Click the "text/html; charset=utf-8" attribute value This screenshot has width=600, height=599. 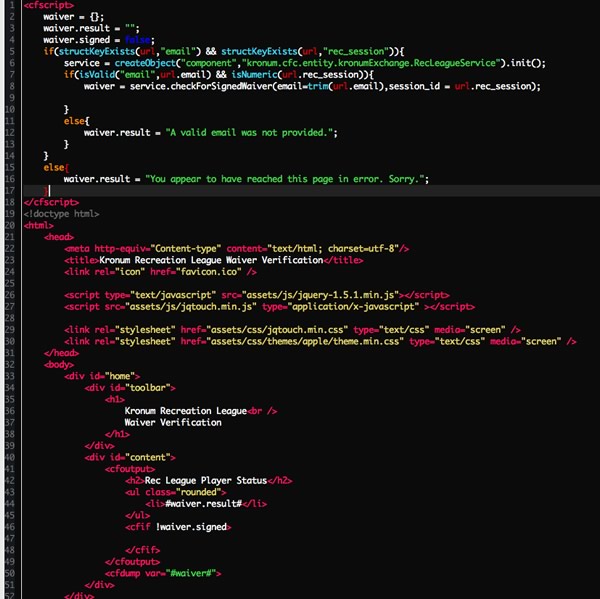click(x=333, y=249)
